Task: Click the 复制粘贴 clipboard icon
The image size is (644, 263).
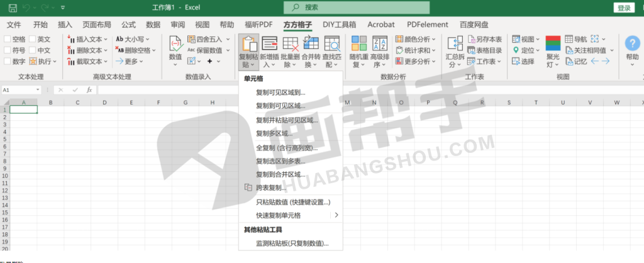Action: click(249, 44)
